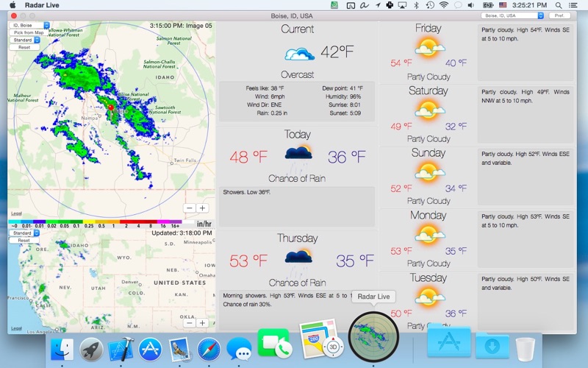
Task: Zoom in the lower US map with plus
Action: [x=203, y=323]
